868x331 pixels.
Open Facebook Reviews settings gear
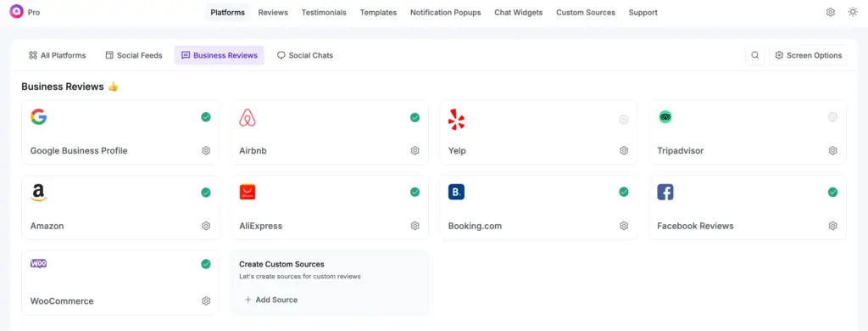[832, 226]
